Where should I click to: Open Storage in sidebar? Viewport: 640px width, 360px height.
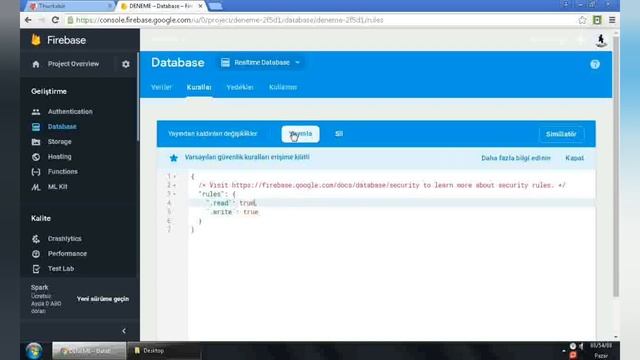point(60,142)
